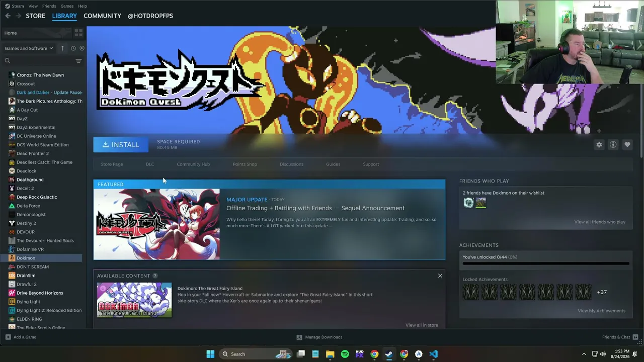Click the achievements progress bar
This screenshot has height=362, width=644.
546,263
